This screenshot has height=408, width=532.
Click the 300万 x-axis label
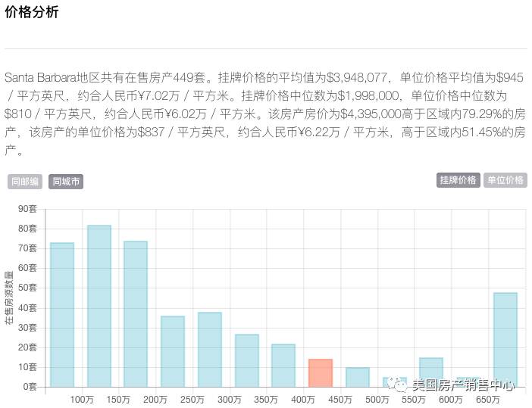point(230,400)
